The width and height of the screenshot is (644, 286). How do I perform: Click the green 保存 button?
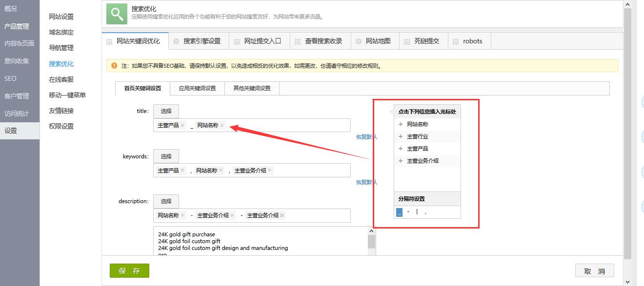tap(129, 271)
